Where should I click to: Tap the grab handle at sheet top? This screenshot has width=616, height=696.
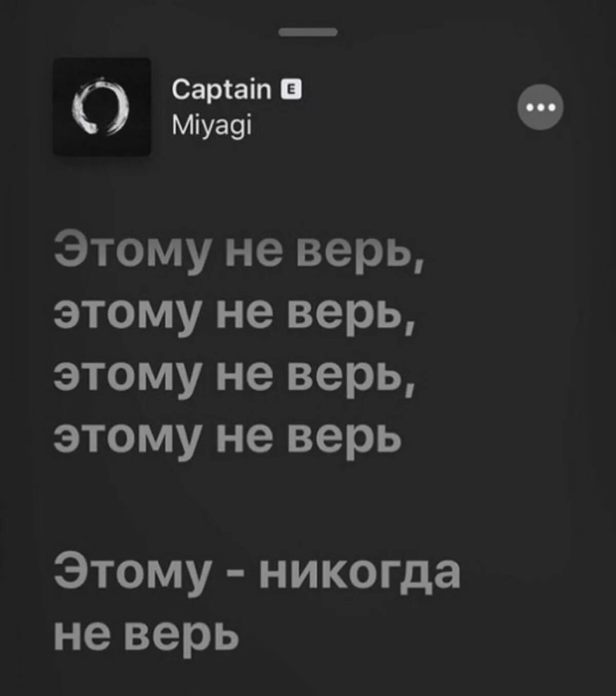tap(308, 32)
